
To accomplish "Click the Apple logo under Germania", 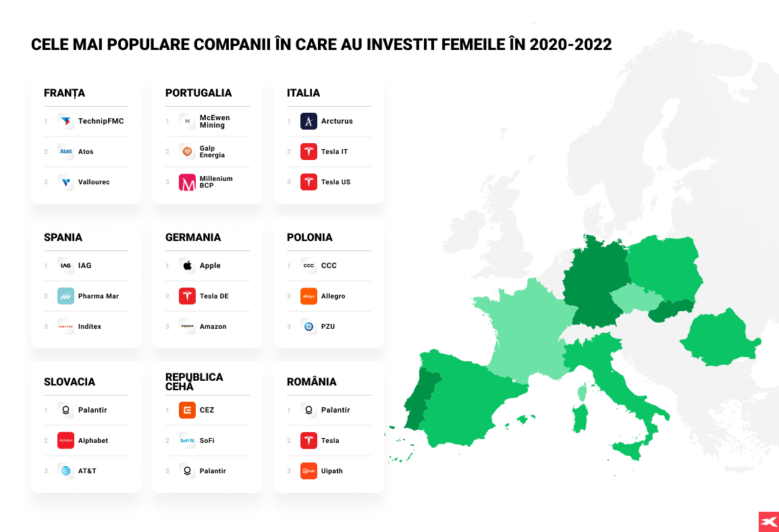I will pyautogui.click(x=187, y=266).
